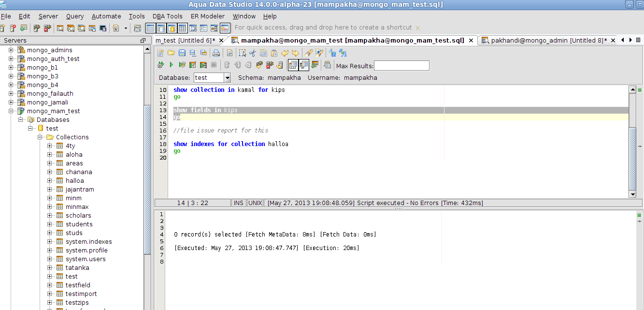Viewport: 644px width, 310px height.
Task: Click the Servers panel vertical scrollbar thumb
Action: click(x=148, y=179)
